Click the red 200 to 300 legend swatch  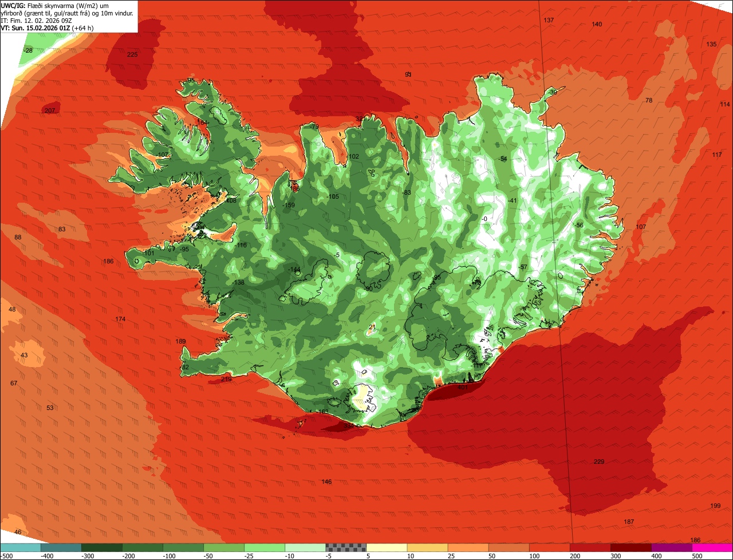pos(590,548)
